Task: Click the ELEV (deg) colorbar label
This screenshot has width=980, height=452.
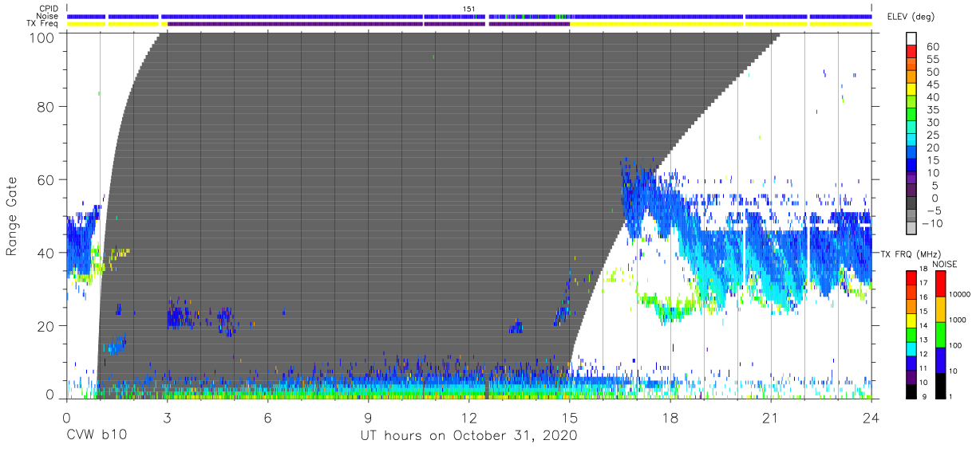Action: click(911, 17)
